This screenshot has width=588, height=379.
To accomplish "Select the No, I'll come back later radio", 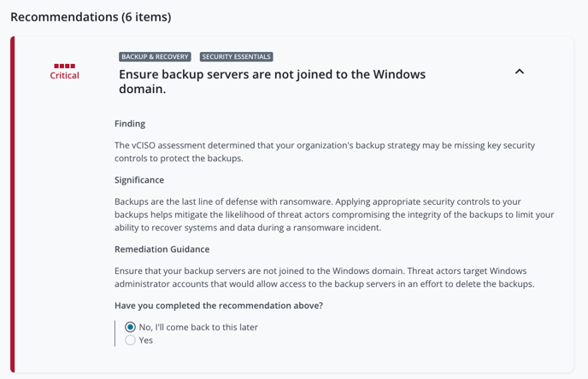I will tap(130, 327).
